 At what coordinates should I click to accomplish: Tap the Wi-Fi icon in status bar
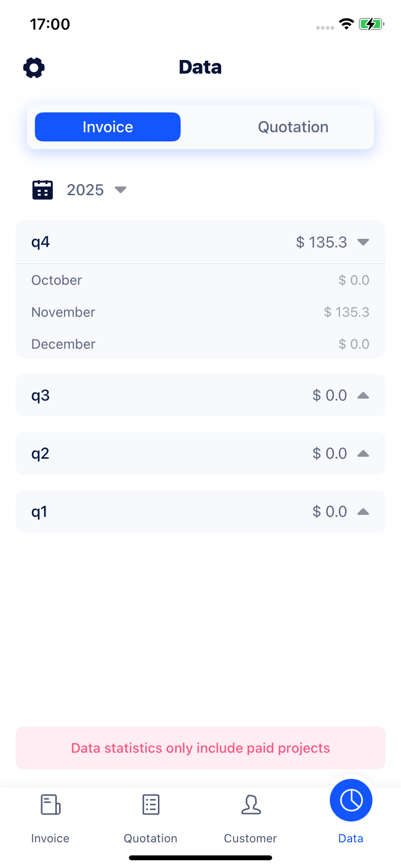346,24
